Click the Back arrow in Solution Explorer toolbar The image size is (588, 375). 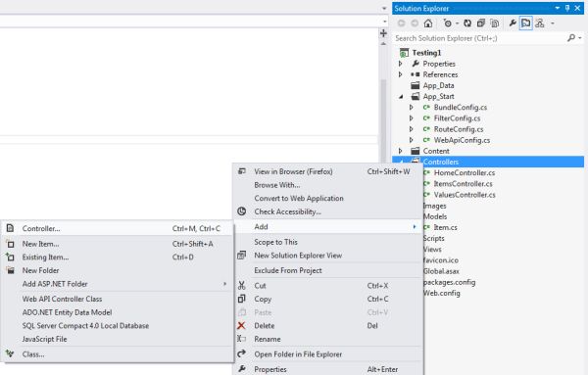click(x=401, y=23)
